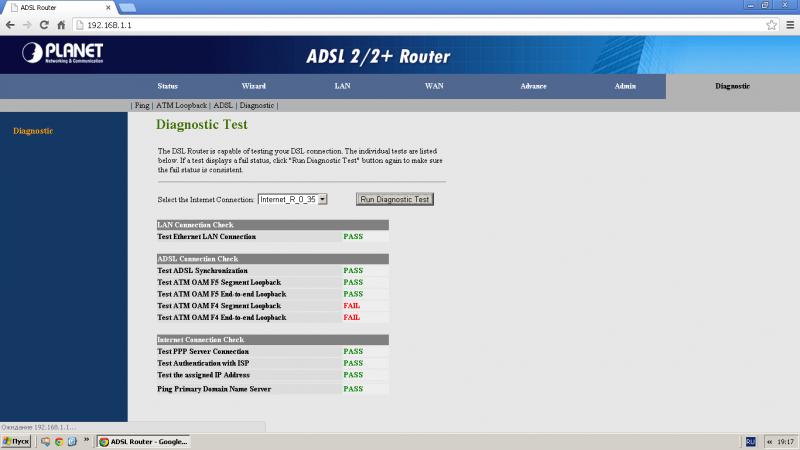Expand the quick launch overflow chevron
The height and width of the screenshot is (450, 800).
87,440
